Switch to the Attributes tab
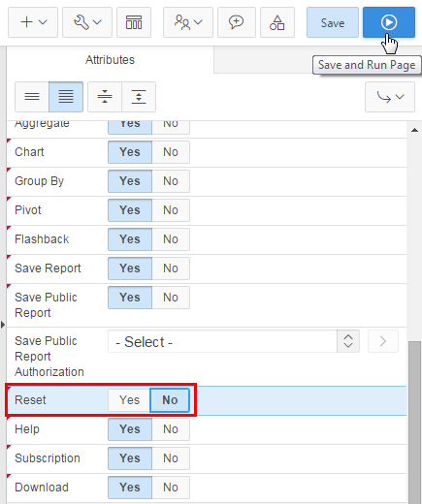This screenshot has height=504, width=422. [x=110, y=60]
